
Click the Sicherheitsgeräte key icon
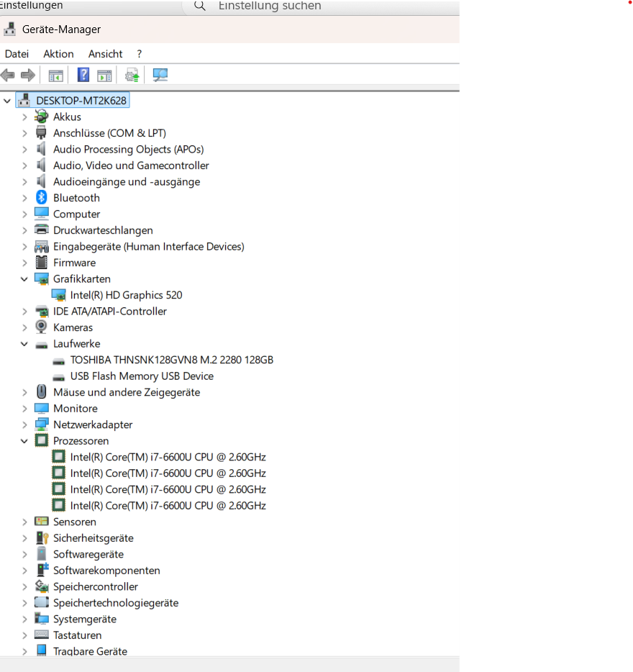pos(42,538)
